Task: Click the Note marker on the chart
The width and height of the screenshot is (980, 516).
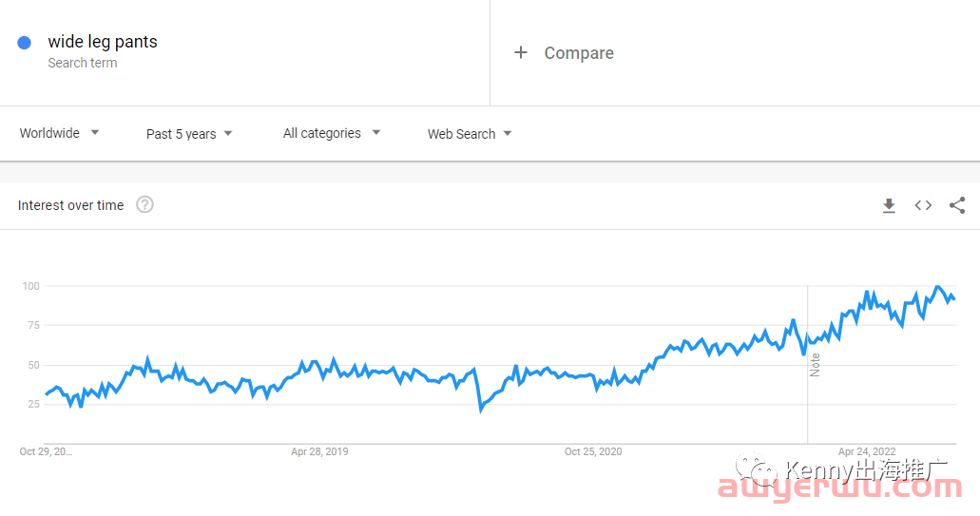Action: (815, 365)
